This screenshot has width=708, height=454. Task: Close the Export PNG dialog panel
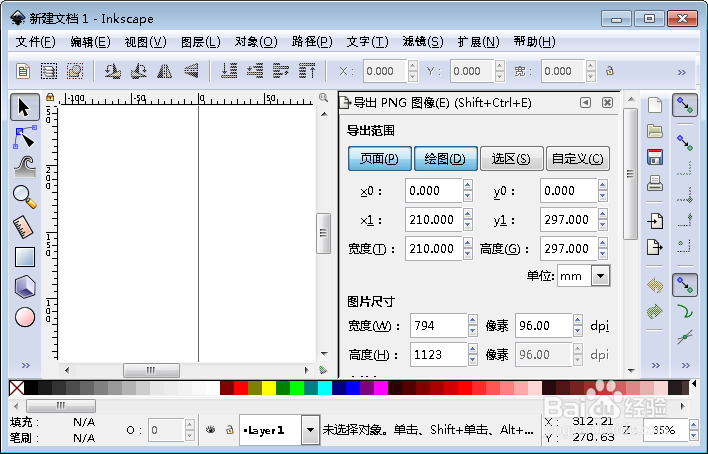(607, 103)
